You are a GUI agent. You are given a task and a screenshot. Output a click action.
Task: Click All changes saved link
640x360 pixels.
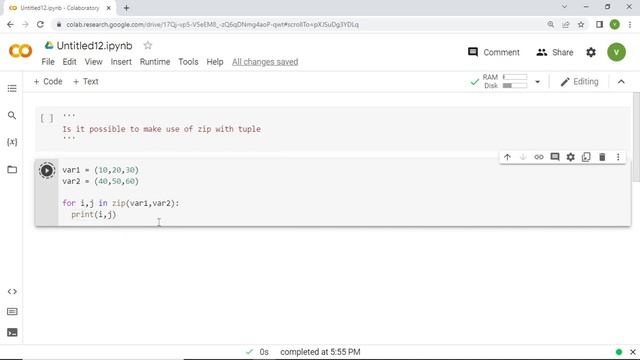tap(265, 62)
